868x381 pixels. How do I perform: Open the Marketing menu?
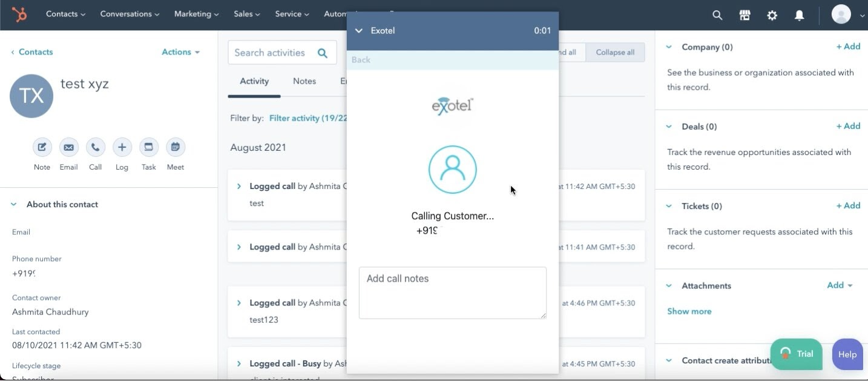(197, 14)
